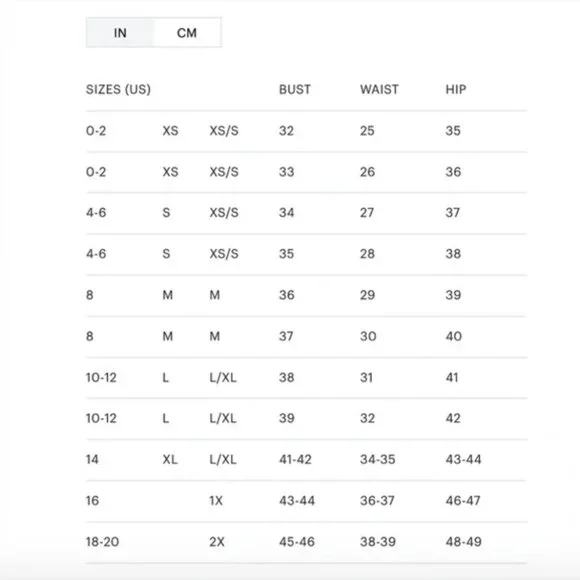Screen dimensions: 580x580
Task: Click hip value 48-49
Action: pos(463,542)
